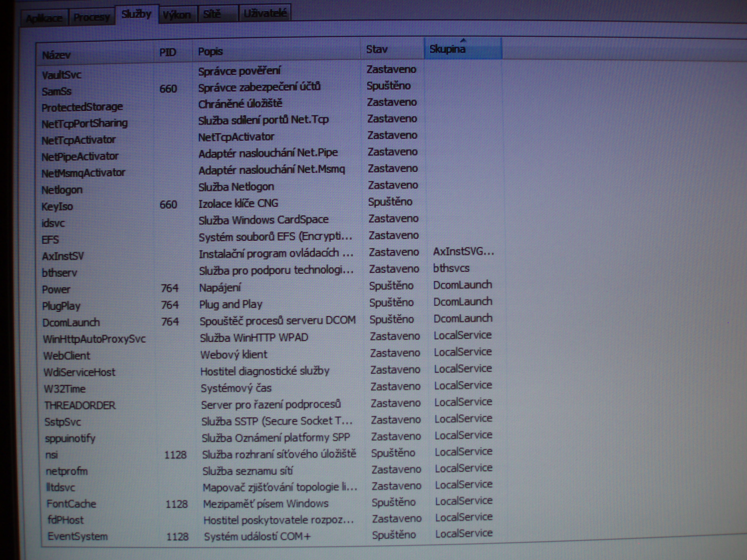Sort services by Název column header
Viewport: 747px width, 560px height.
click(57, 55)
